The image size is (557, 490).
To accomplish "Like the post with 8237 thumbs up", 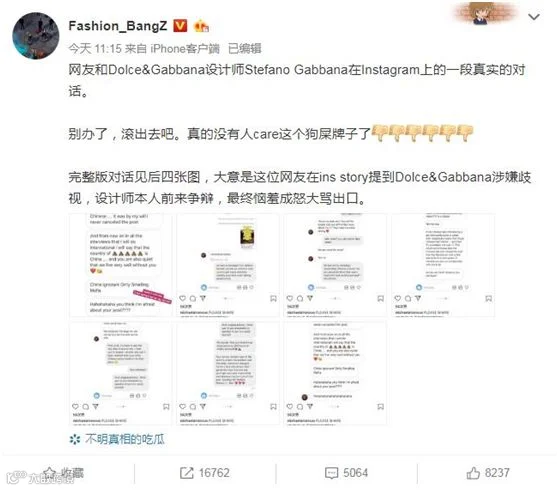I will pos(488,473).
